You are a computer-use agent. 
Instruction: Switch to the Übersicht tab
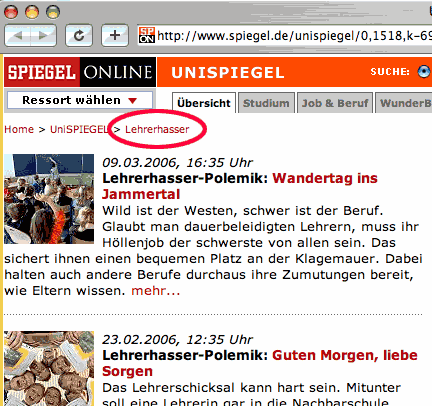pos(204,103)
